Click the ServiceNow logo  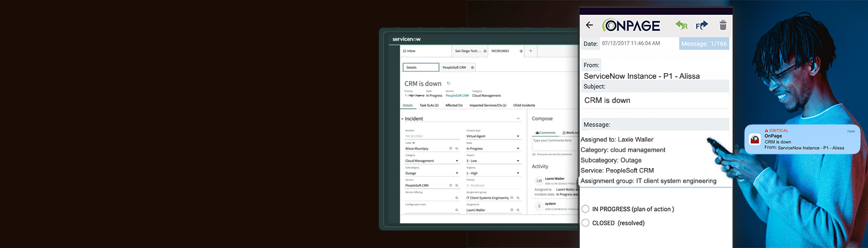[407, 39]
